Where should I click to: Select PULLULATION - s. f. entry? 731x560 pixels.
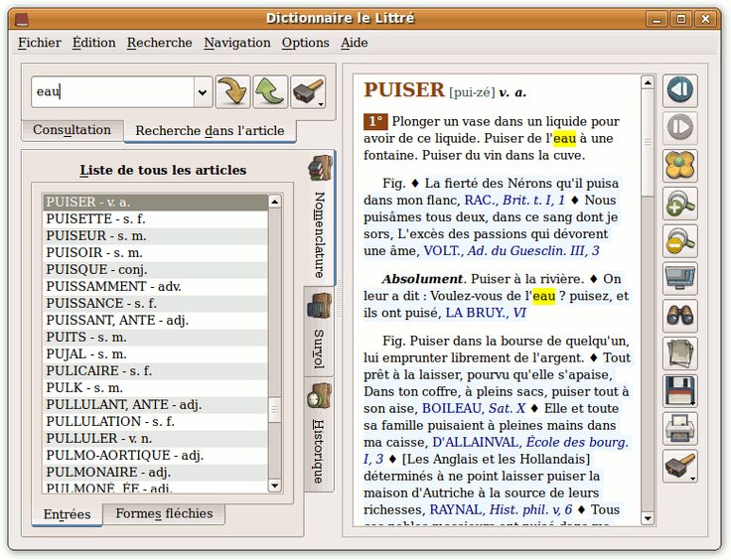click(x=155, y=421)
